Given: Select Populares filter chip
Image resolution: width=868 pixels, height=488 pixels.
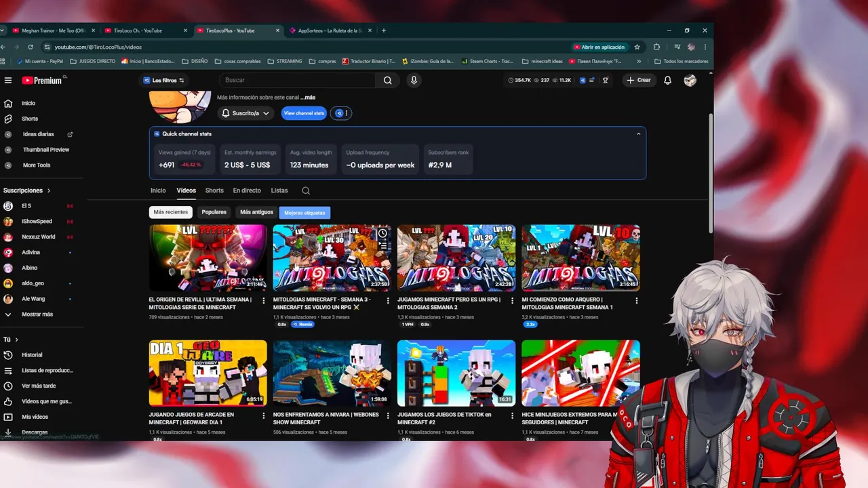Looking at the screenshot, I should [x=214, y=212].
